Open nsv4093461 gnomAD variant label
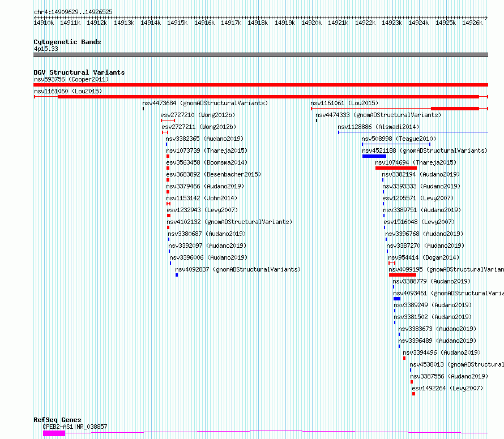The height and width of the screenshot is (439, 504). [449, 293]
